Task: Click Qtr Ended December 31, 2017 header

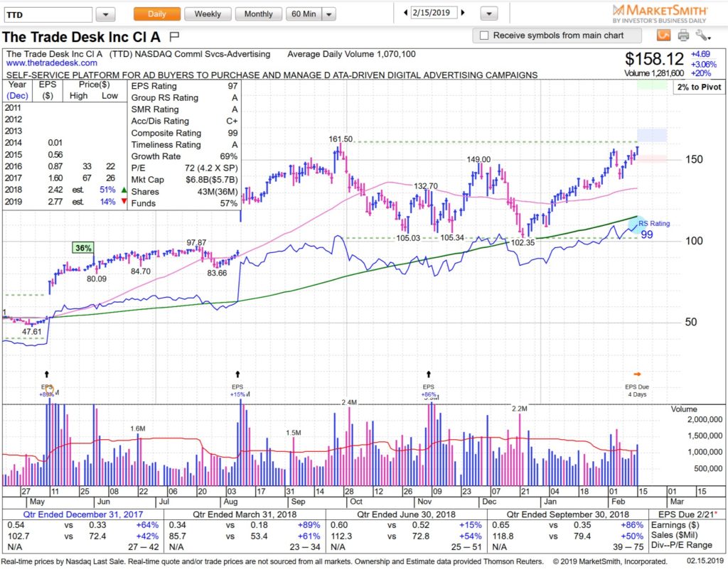Action: click(x=83, y=514)
